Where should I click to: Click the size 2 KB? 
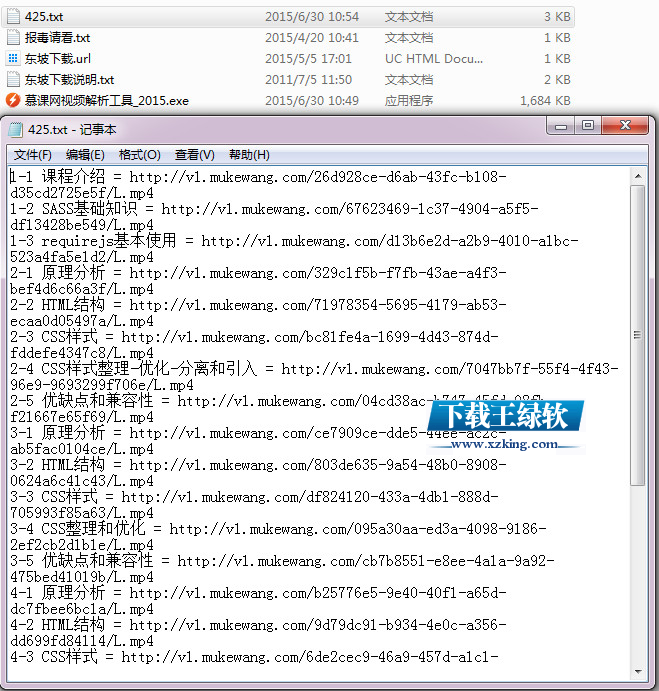point(557,80)
